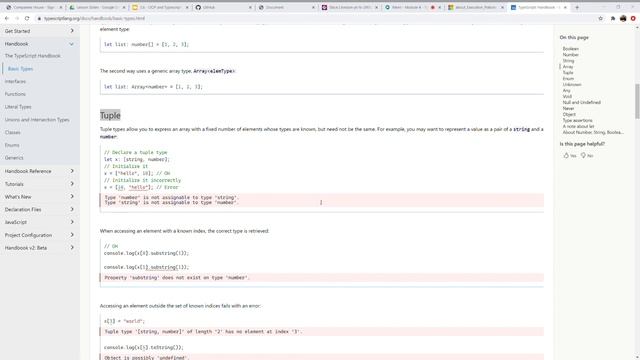Expand the Handbook v2: Beta section
The height and width of the screenshot is (360, 640).
40,248
